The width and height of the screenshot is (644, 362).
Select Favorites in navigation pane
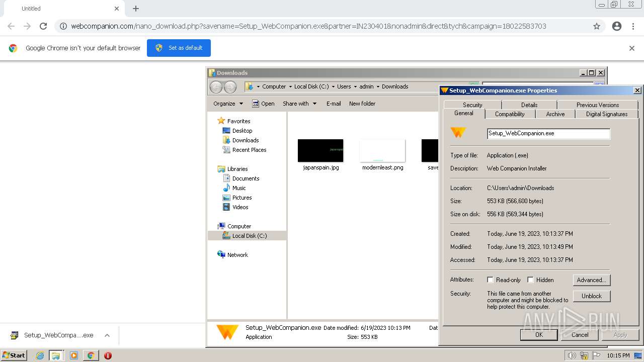238,121
